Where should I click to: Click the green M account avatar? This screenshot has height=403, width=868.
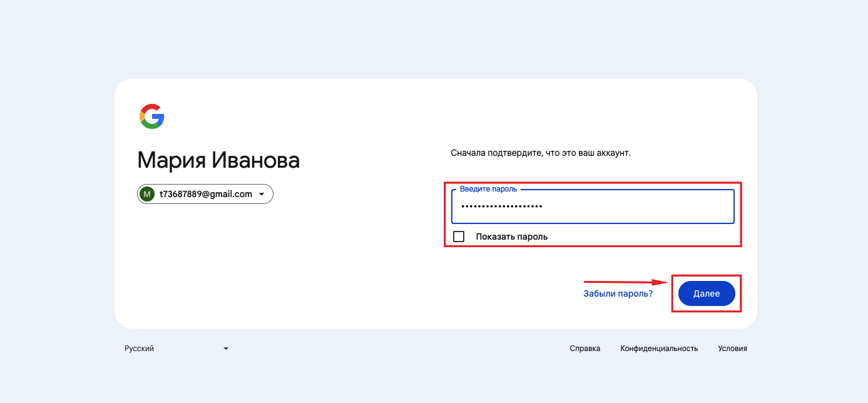pos(147,194)
